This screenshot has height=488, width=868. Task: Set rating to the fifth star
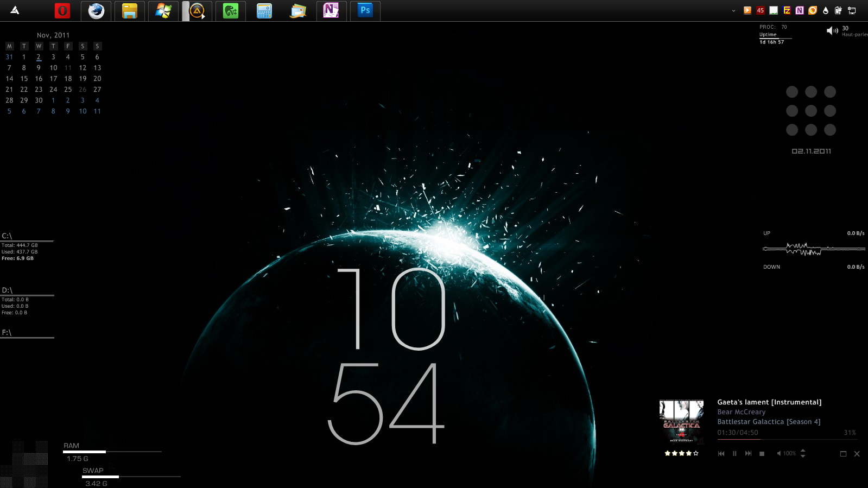coord(696,453)
